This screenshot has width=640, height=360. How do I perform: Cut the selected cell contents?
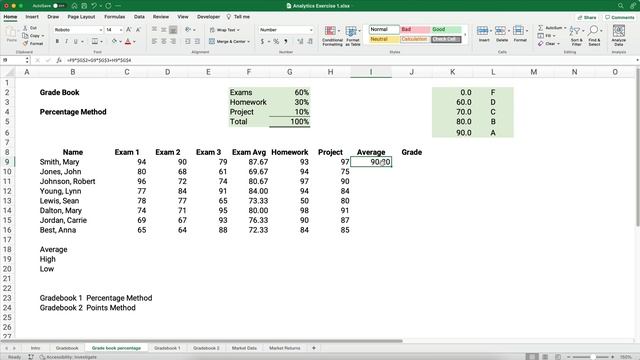[x=30, y=28]
